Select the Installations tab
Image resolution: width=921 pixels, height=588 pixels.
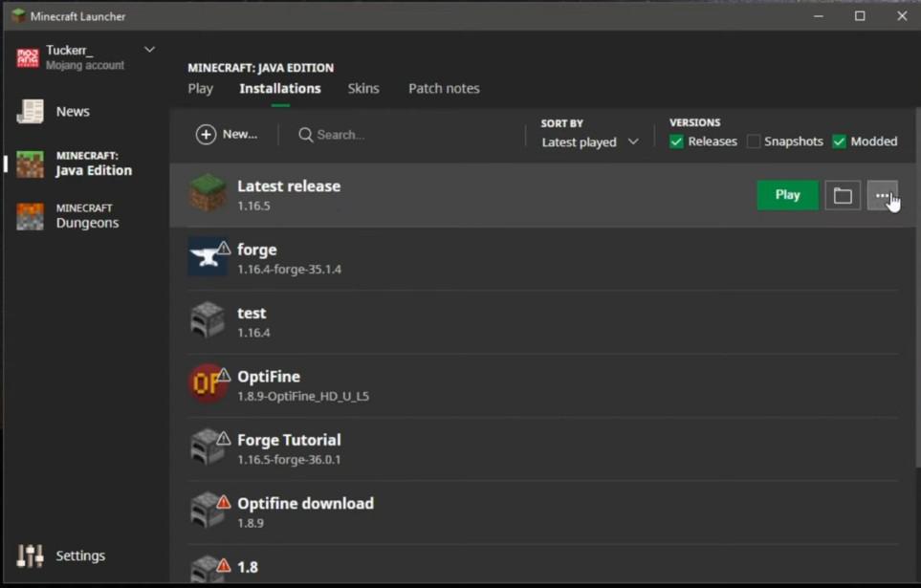pyautogui.click(x=280, y=89)
